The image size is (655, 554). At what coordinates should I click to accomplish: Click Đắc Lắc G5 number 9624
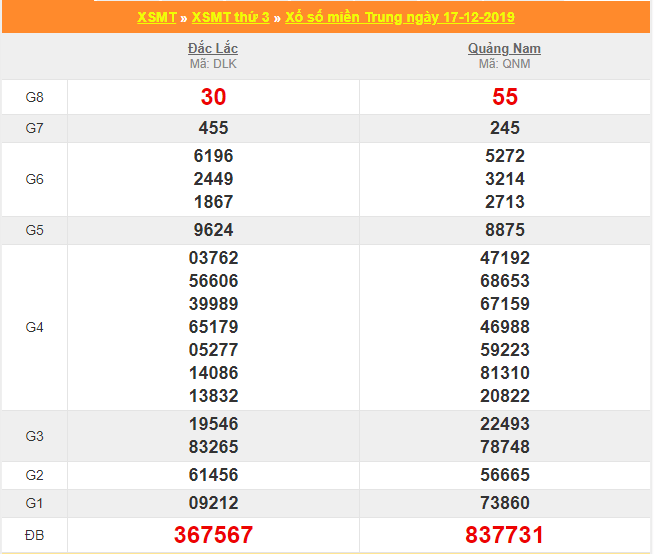click(213, 230)
